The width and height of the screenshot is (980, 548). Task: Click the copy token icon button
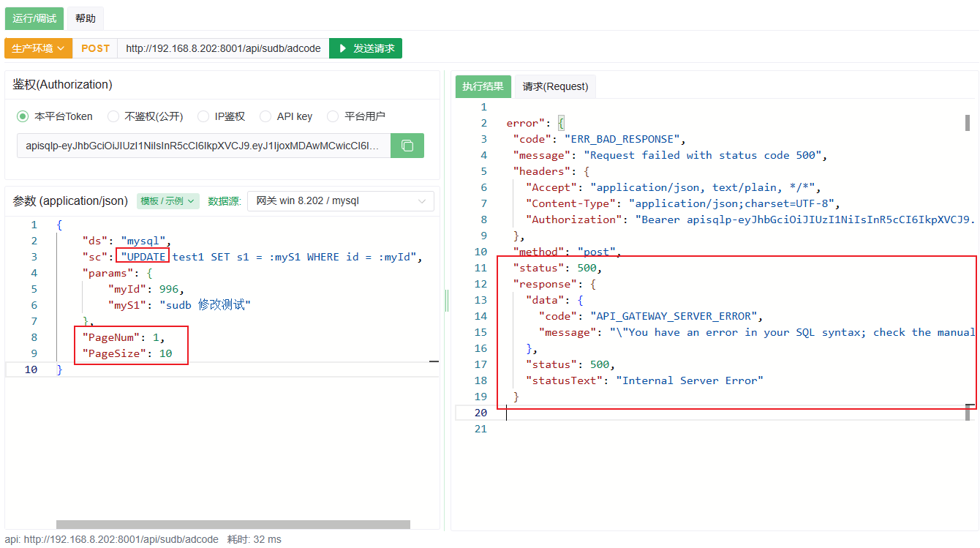coord(407,146)
